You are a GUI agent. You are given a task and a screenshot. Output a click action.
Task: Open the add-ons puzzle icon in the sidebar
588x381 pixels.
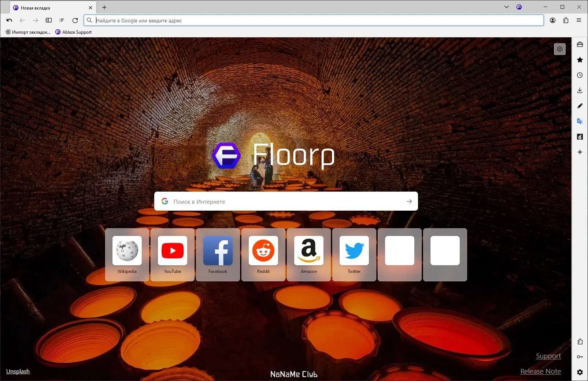580,341
